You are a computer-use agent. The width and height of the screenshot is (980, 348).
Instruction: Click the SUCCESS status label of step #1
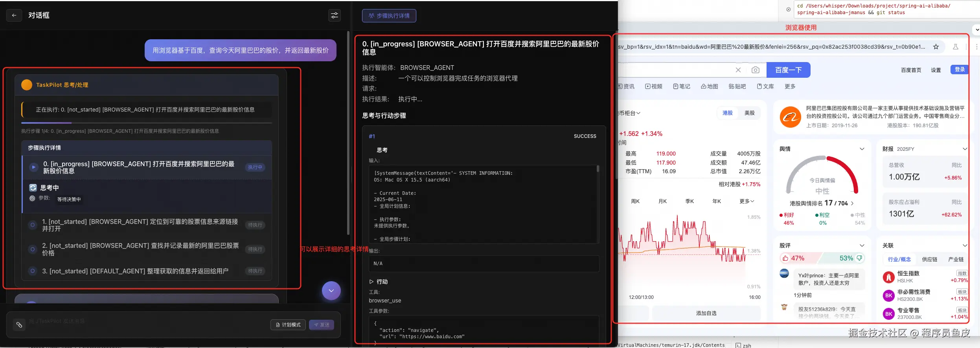point(585,136)
